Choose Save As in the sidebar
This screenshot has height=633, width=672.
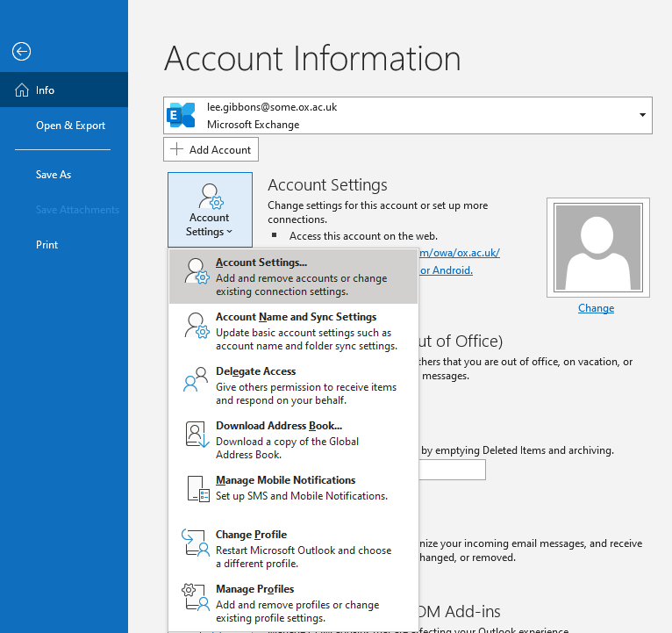[x=54, y=175]
